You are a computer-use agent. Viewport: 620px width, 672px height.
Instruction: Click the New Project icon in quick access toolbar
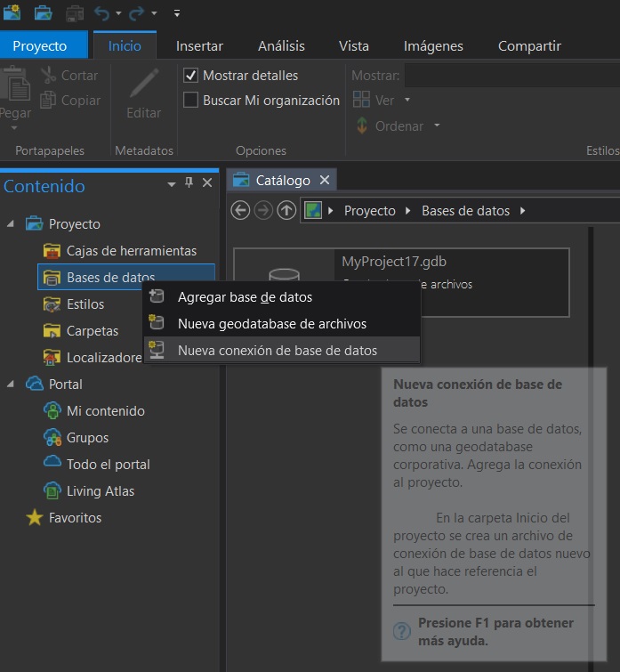coord(12,12)
